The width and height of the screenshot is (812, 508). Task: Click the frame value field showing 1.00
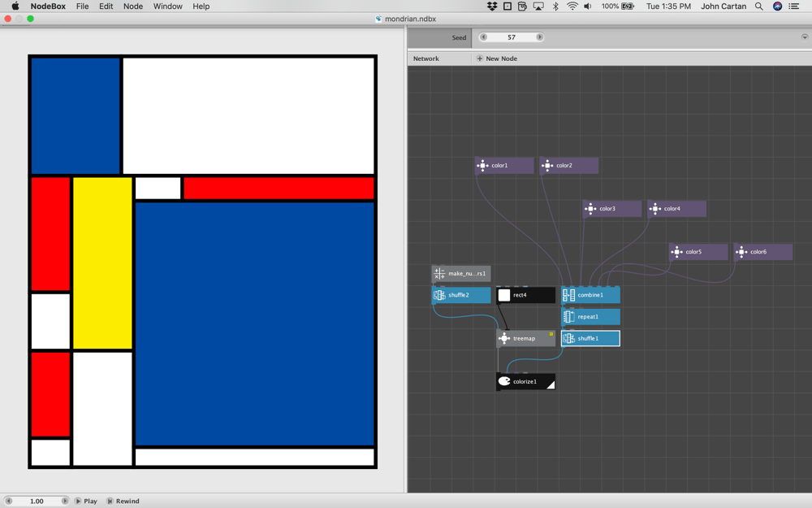point(37,501)
